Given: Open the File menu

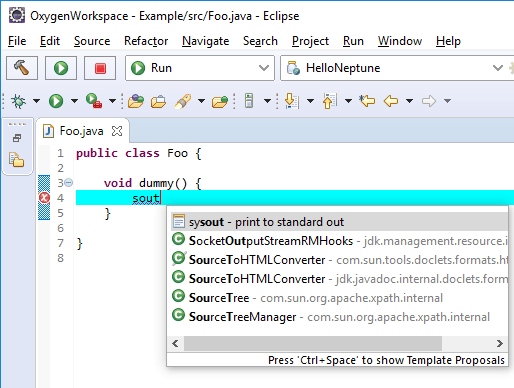Looking at the screenshot, I should pyautogui.click(x=17, y=41).
